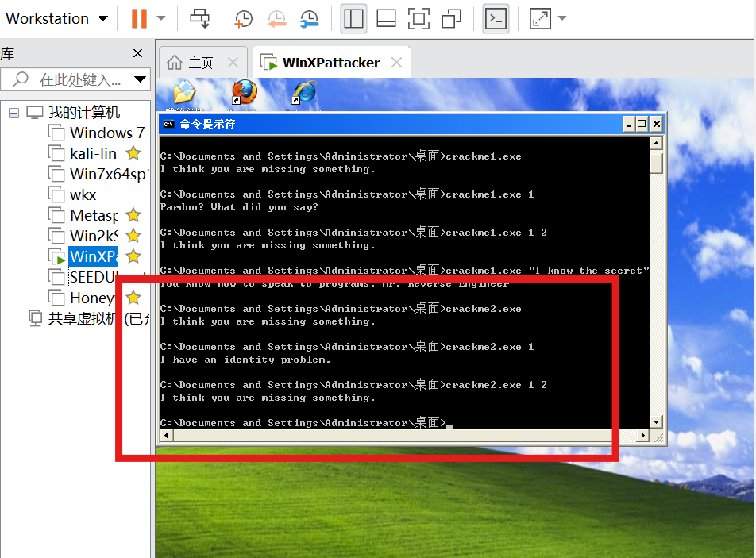Close the 主页 tab
The image size is (756, 558).
[x=233, y=62]
